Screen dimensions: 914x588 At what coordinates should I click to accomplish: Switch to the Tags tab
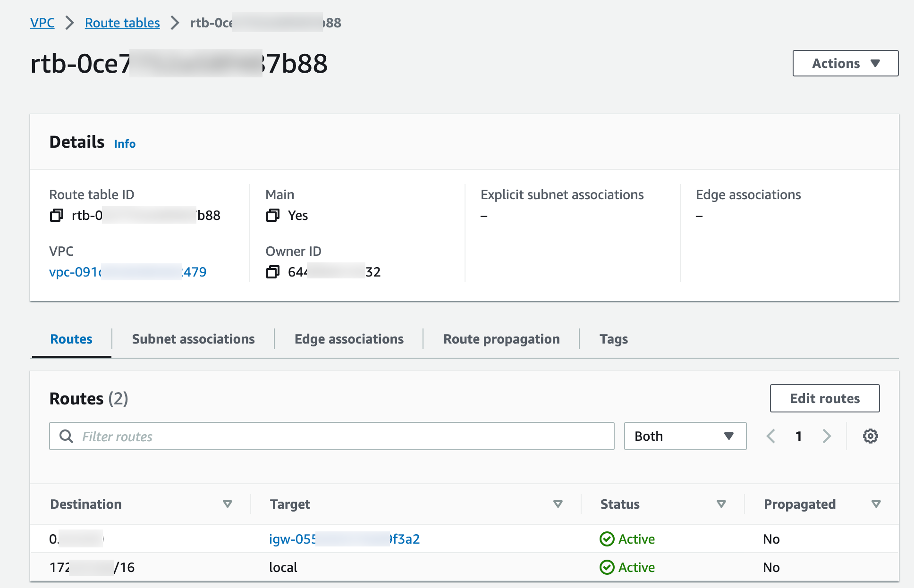pyautogui.click(x=613, y=339)
